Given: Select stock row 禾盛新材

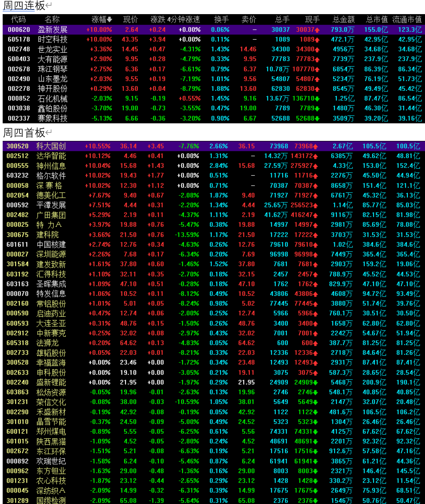Looking at the screenshot, I should (213, 412).
